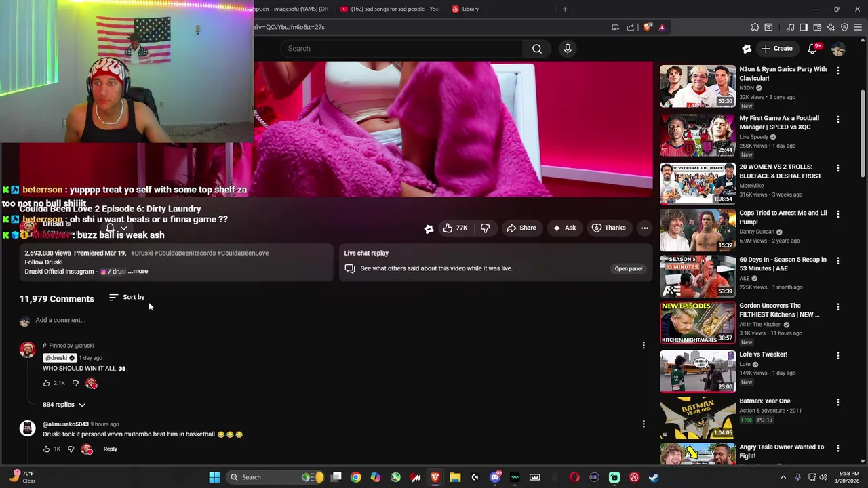Click the share page icon in address bar
Image resolution: width=868 pixels, height=488 pixels.
click(x=631, y=27)
